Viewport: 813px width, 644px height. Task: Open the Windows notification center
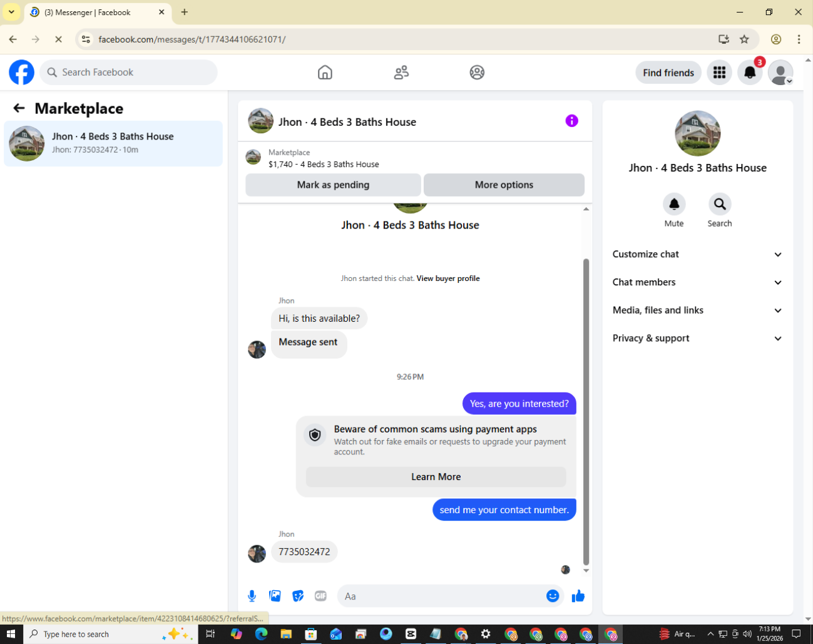pos(797,634)
